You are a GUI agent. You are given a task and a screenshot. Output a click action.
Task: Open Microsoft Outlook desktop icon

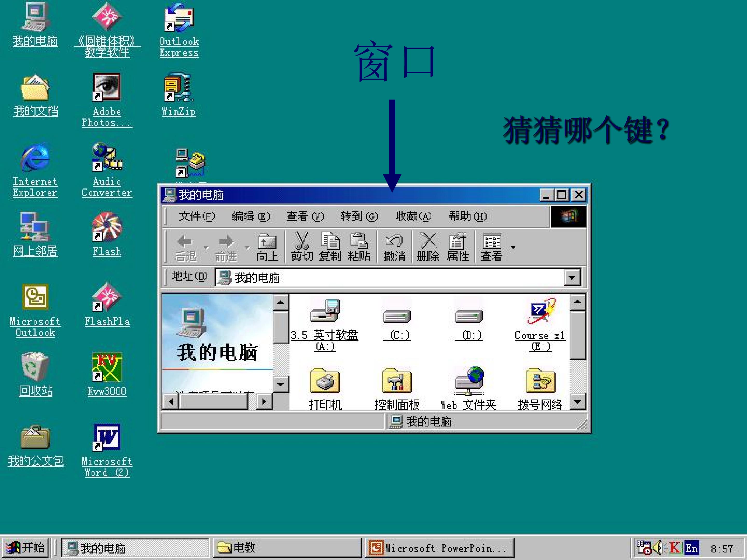tap(35, 311)
